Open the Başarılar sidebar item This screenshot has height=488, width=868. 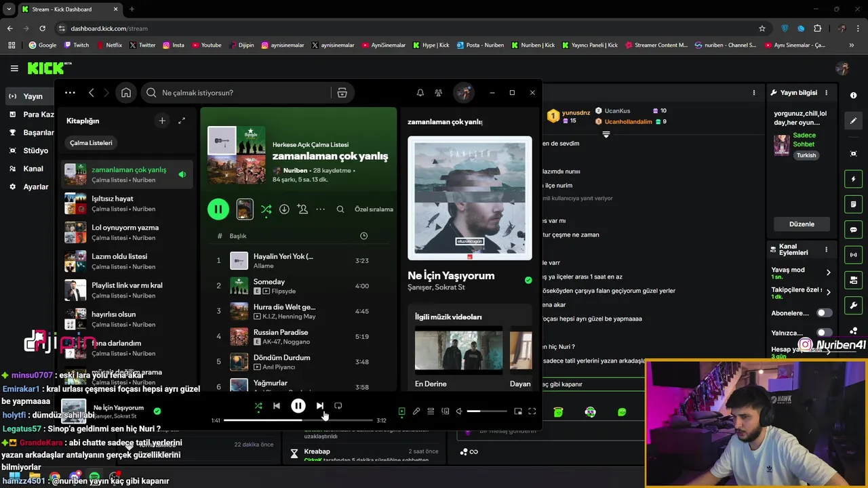[x=31, y=133]
